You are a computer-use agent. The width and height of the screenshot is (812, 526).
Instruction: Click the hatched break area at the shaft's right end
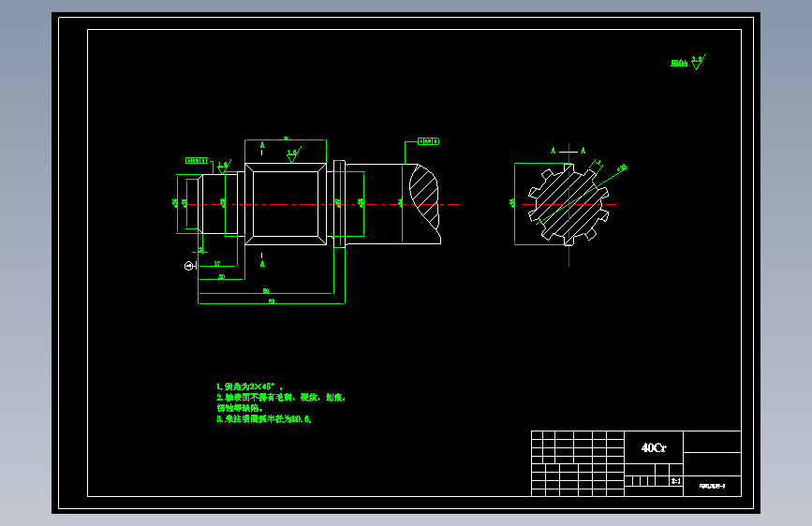point(424,197)
